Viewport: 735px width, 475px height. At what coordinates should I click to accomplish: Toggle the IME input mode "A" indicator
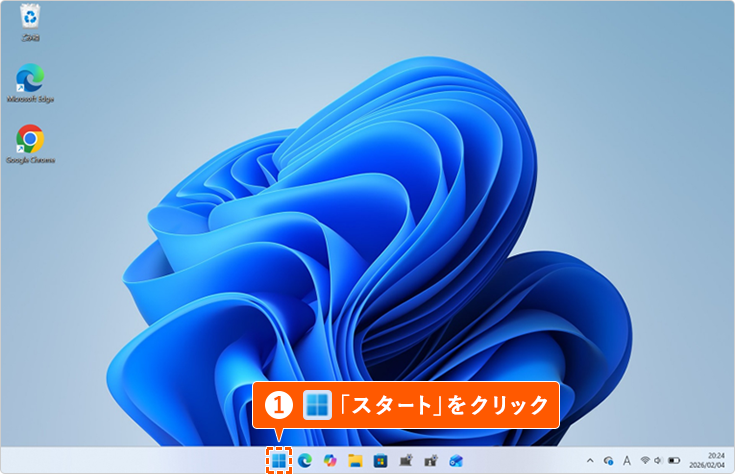point(626,460)
